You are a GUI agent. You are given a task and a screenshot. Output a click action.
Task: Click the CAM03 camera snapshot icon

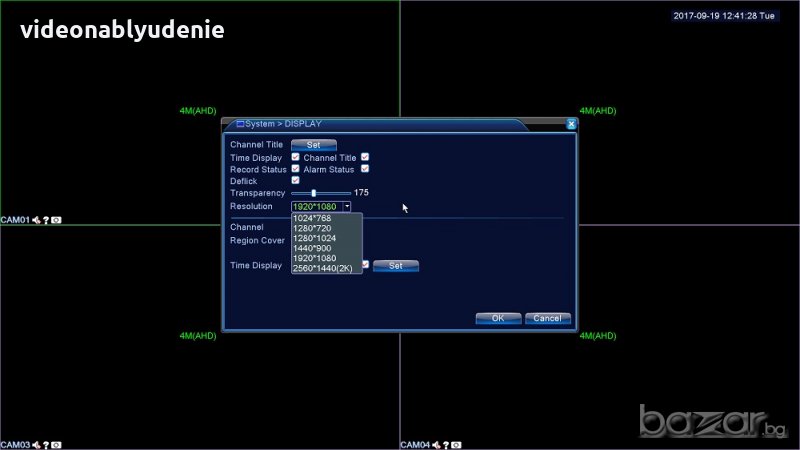click(x=56, y=444)
